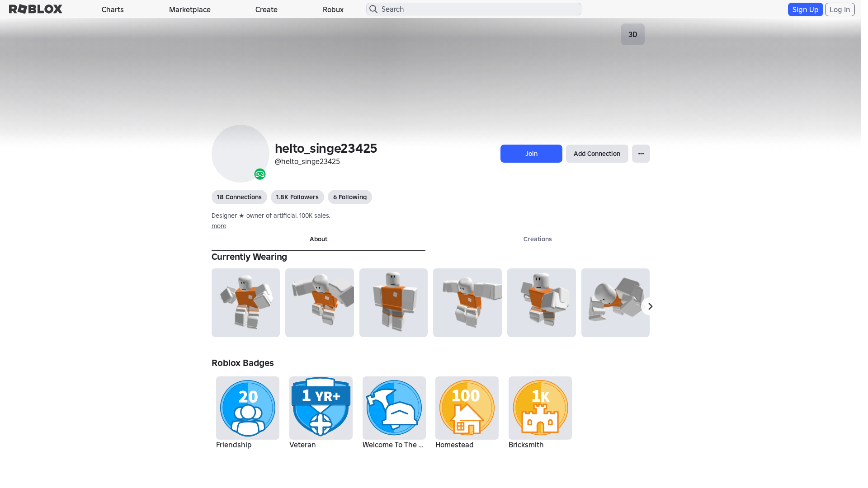Open the sixth Currently Wearing item

(615, 303)
